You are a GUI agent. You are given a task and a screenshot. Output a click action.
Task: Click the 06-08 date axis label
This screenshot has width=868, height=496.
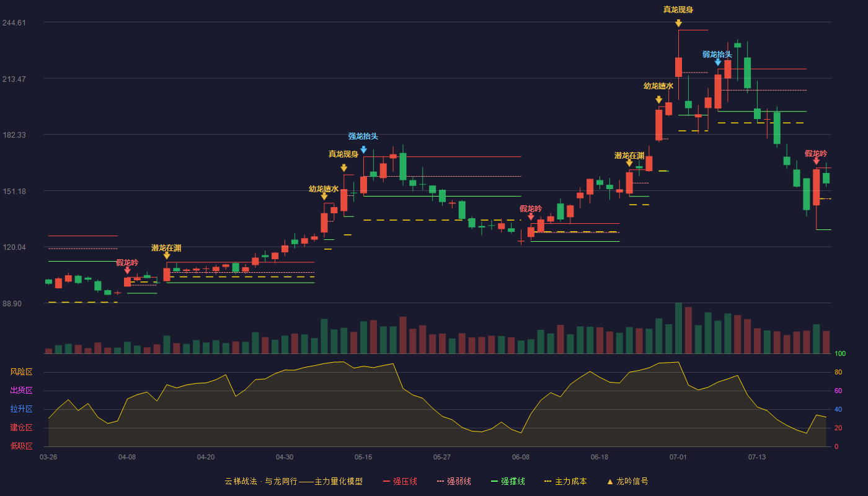pyautogui.click(x=521, y=457)
